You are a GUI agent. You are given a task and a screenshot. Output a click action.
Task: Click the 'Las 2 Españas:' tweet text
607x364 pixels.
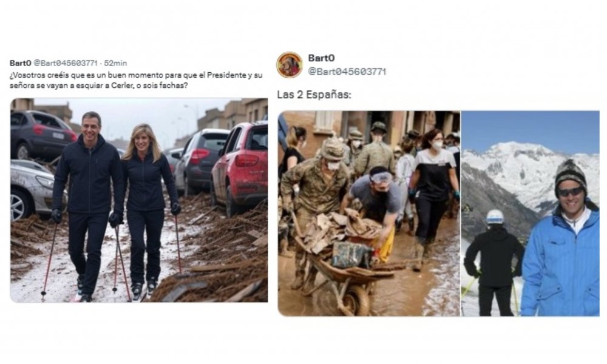click(x=314, y=95)
